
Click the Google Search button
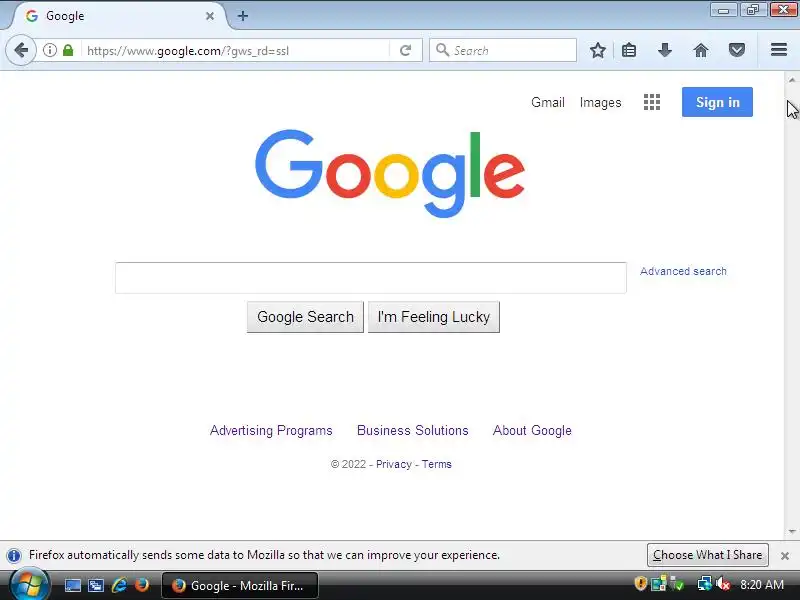(x=305, y=317)
